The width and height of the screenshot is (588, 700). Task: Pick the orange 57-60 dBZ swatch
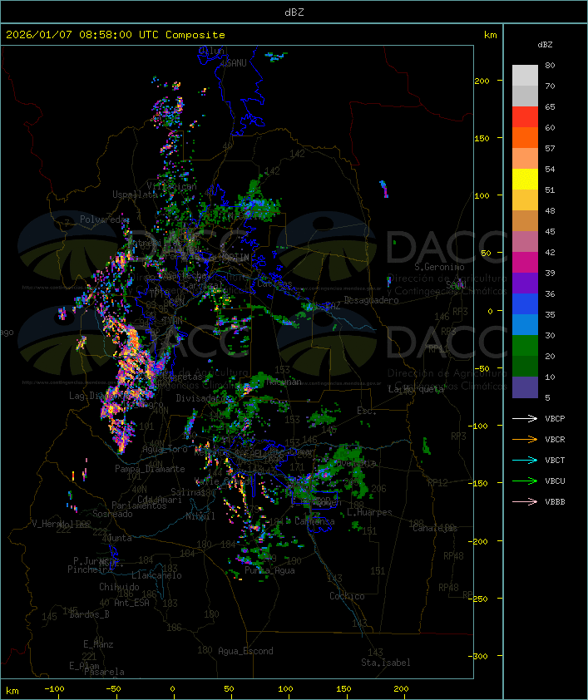pyautogui.click(x=525, y=137)
